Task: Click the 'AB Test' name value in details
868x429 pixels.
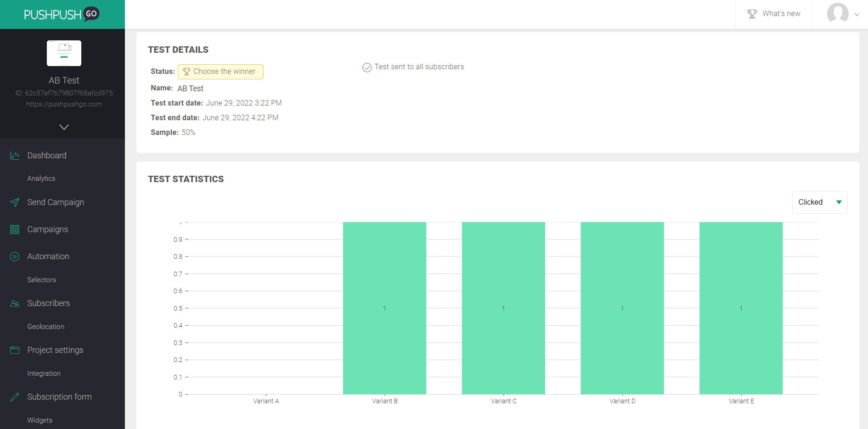Action: pos(190,89)
